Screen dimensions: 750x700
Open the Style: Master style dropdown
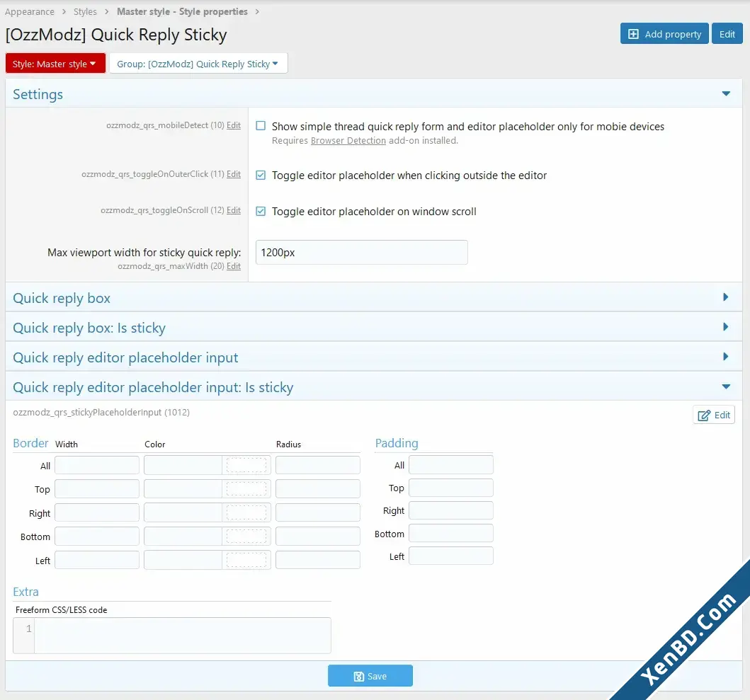coord(55,64)
